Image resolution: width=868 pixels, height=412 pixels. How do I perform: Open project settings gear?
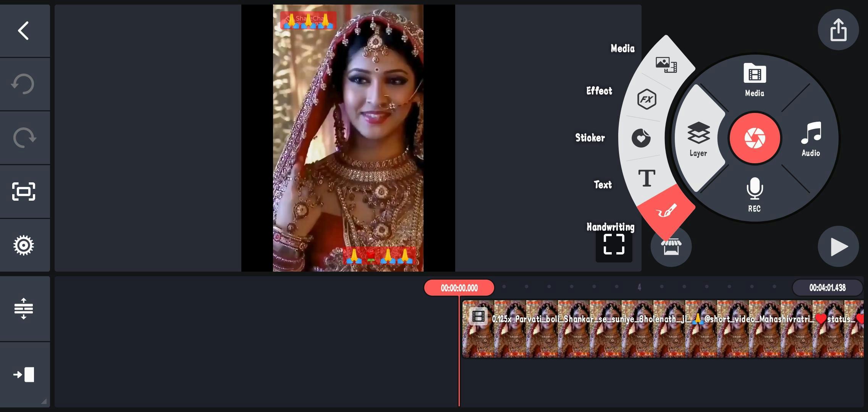(x=24, y=245)
